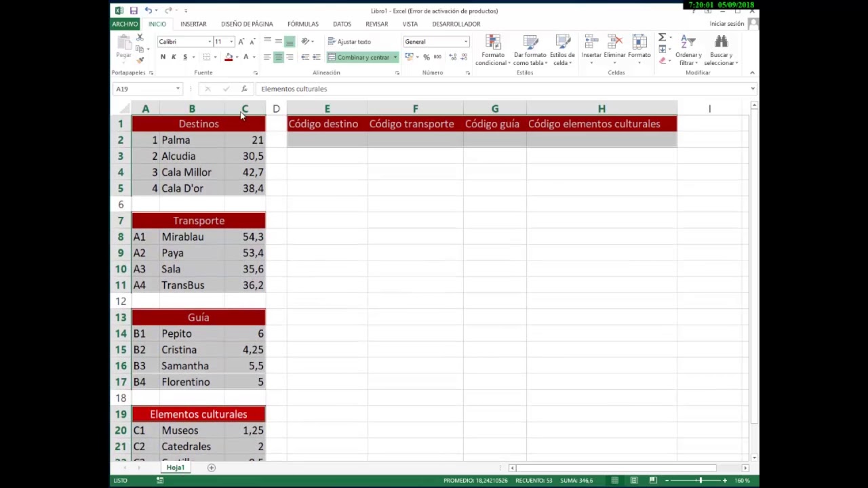The width and height of the screenshot is (868, 488).
Task: Apply fill color bucket
Action: [x=229, y=57]
